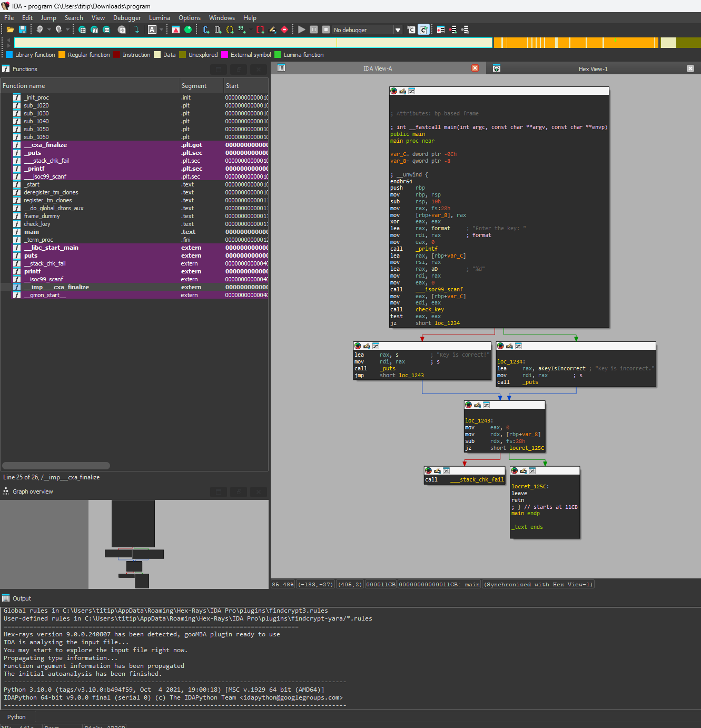Viewport: 701px width, 728px height.
Task: Open the Debugger menu
Action: pyautogui.click(x=127, y=18)
